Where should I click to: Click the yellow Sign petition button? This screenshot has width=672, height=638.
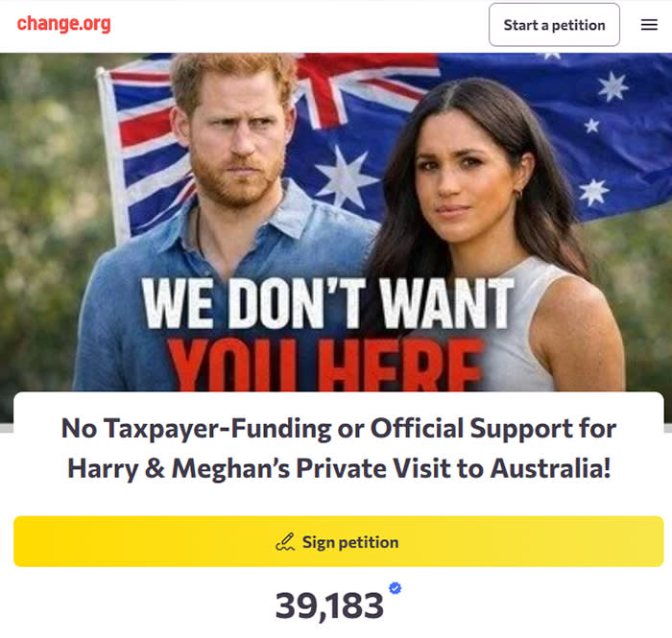point(338,541)
